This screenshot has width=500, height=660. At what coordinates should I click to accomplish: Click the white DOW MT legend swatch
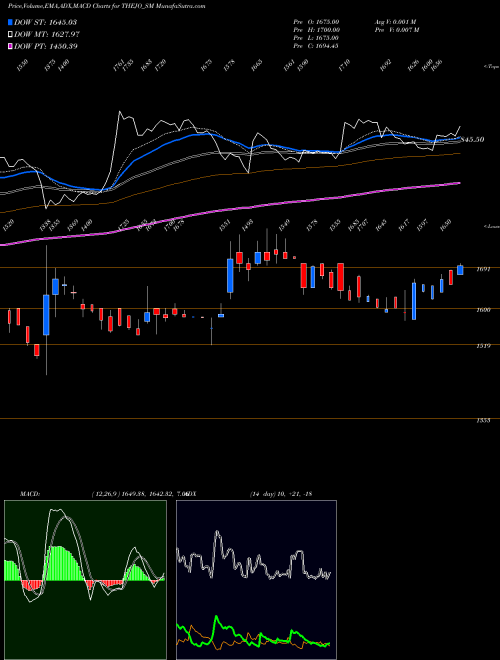tap(10, 34)
